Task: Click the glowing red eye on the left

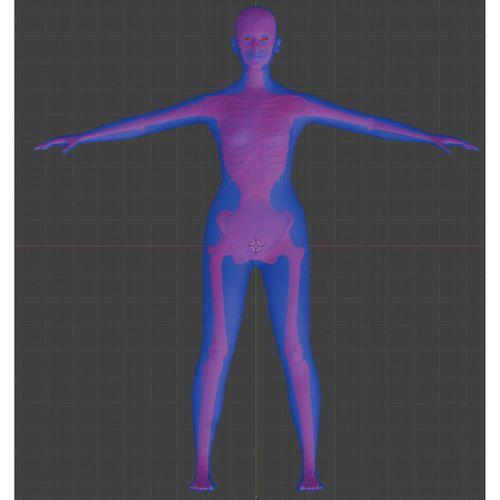Action: pos(248,39)
